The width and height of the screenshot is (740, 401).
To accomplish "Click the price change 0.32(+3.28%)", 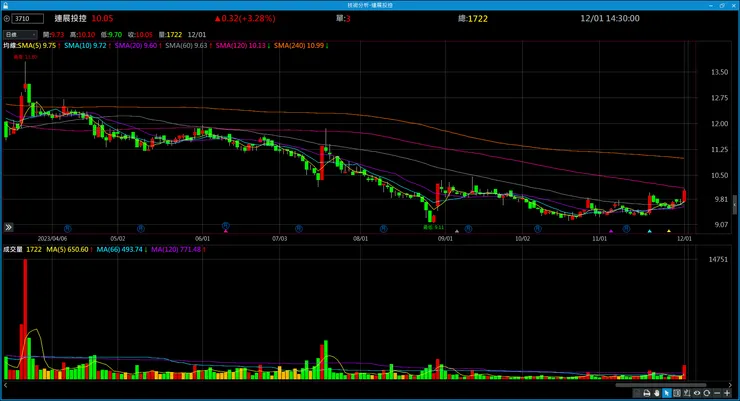I will pos(245,18).
